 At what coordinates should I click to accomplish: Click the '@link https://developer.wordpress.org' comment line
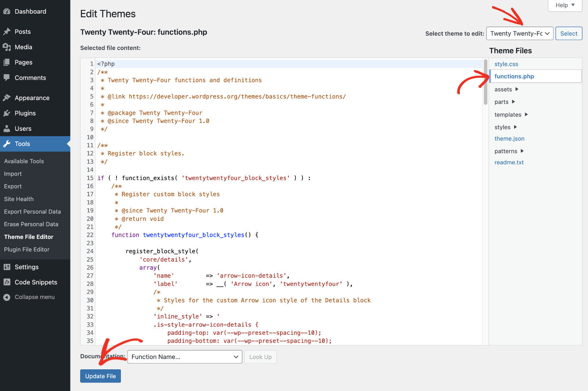[223, 97]
